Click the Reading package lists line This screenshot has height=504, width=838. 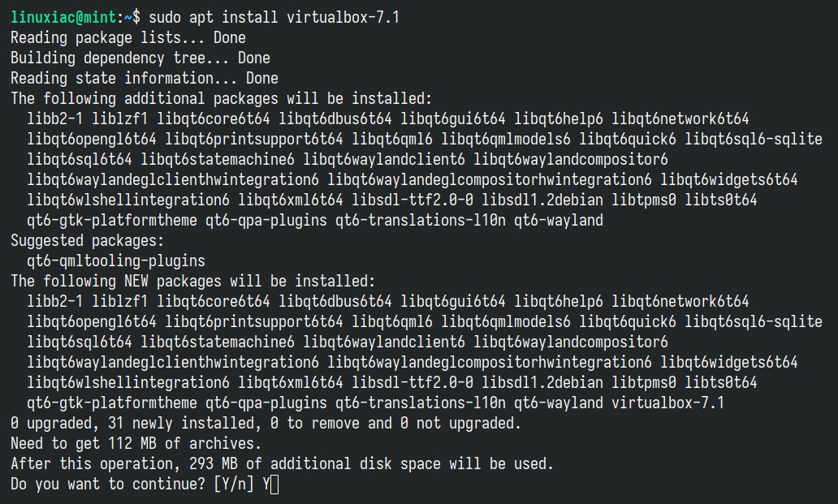[128, 38]
